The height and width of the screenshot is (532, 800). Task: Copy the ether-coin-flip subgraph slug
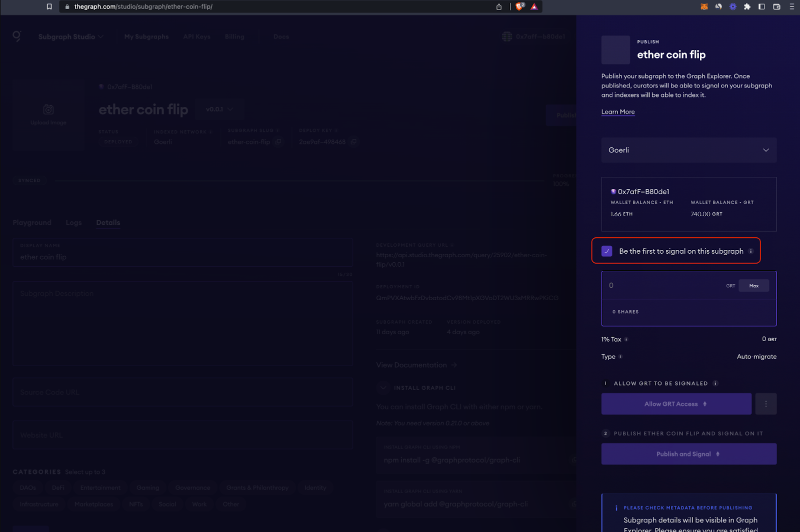[278, 142]
